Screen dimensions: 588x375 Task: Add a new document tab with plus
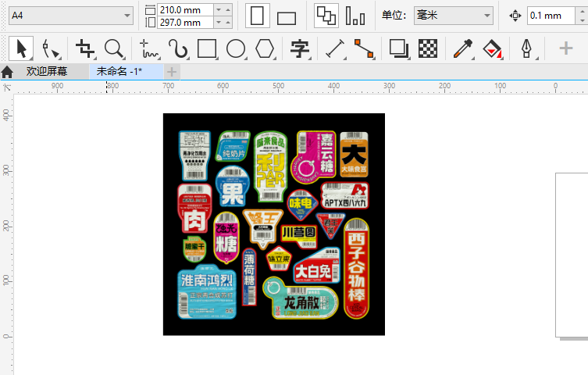point(171,72)
